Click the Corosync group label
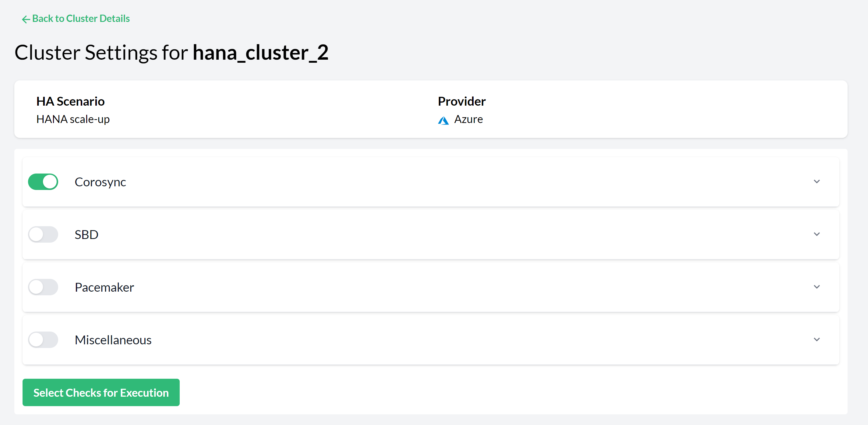Viewport: 868px width, 425px height. point(100,182)
